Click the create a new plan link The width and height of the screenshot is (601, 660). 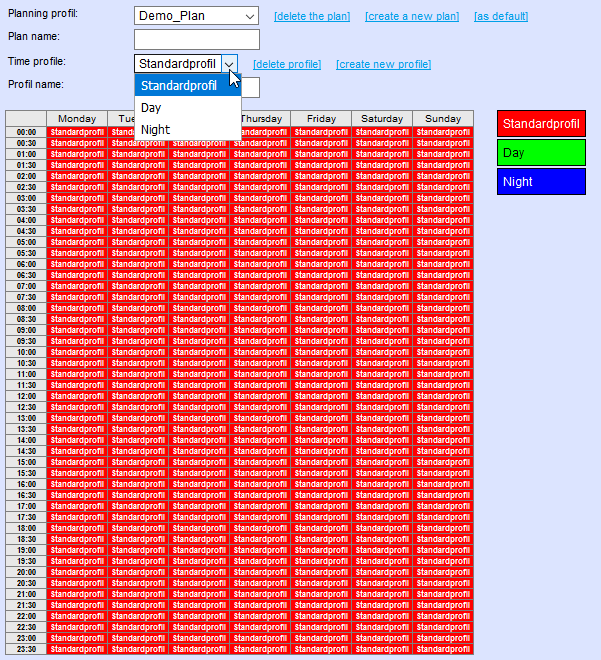coord(412,16)
